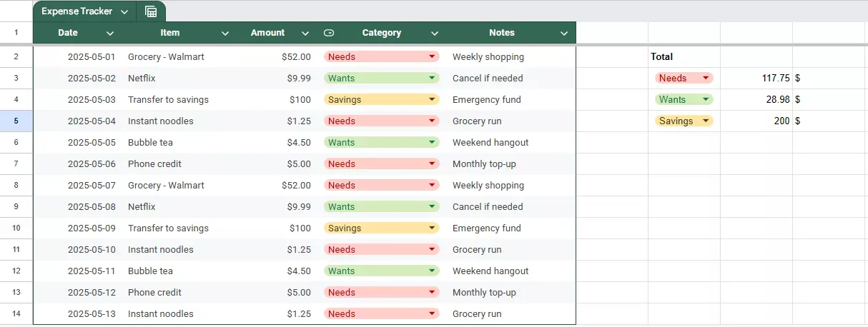Select the Total label cell

click(x=683, y=56)
